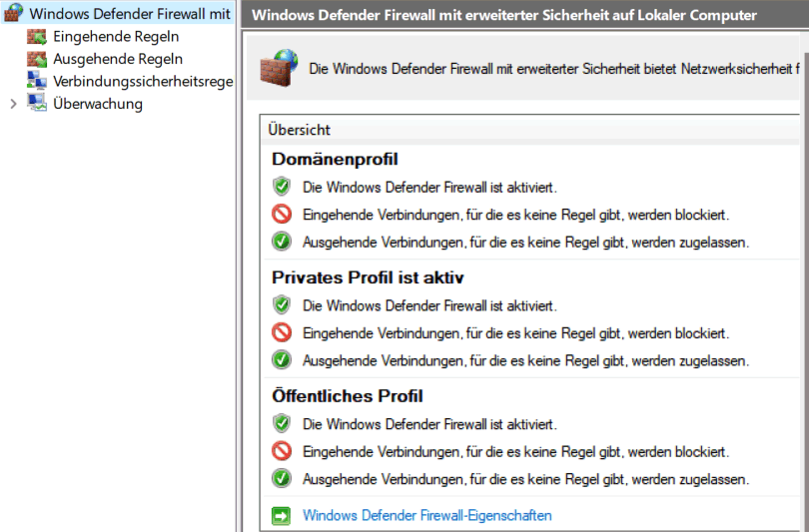This screenshot has height=532, width=809.
Task: Click the red blocked icon under Privates Profil
Action: pos(282,332)
